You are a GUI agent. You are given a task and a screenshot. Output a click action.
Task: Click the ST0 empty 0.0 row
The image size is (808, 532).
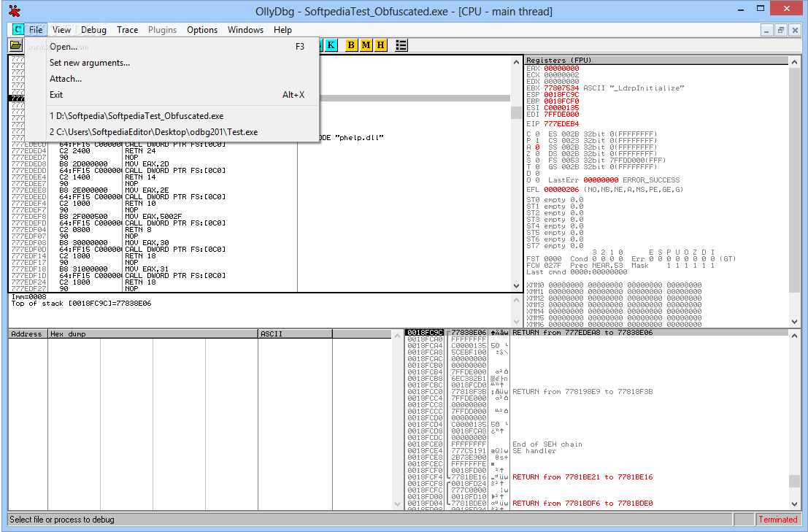[x=555, y=200]
